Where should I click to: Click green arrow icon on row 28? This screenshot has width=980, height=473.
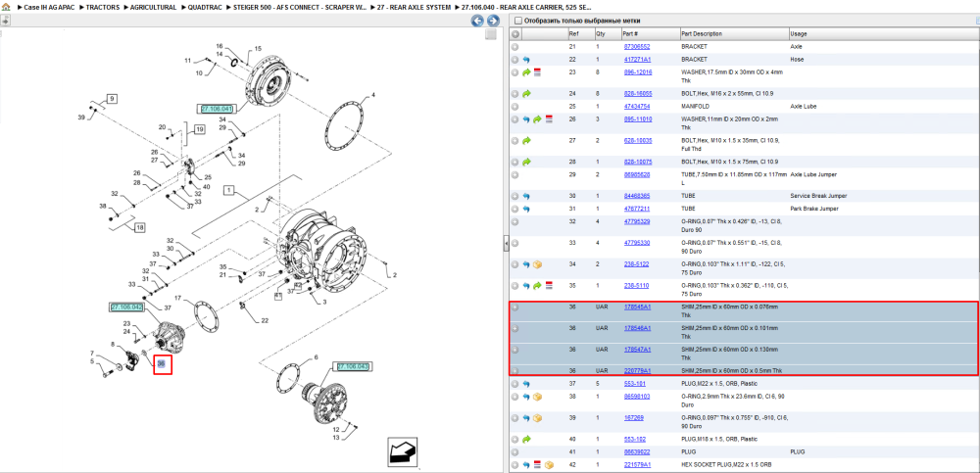point(526,162)
